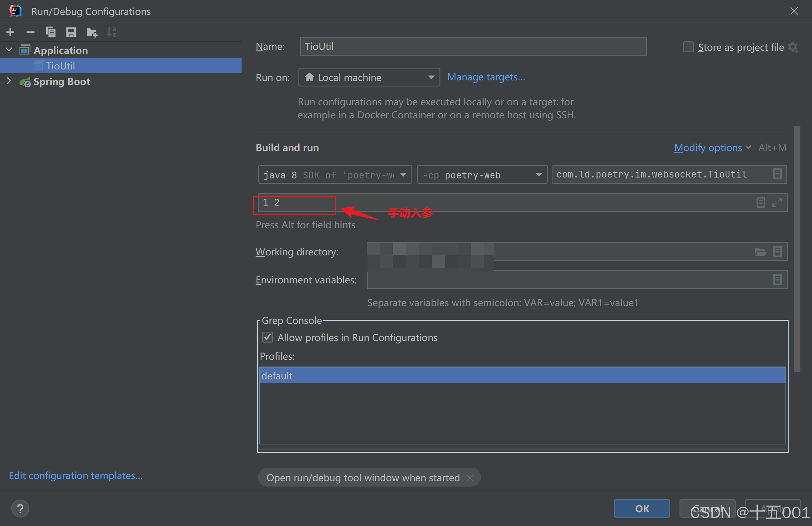
Task: Click the Remove Configuration minus icon
Action: click(x=30, y=32)
